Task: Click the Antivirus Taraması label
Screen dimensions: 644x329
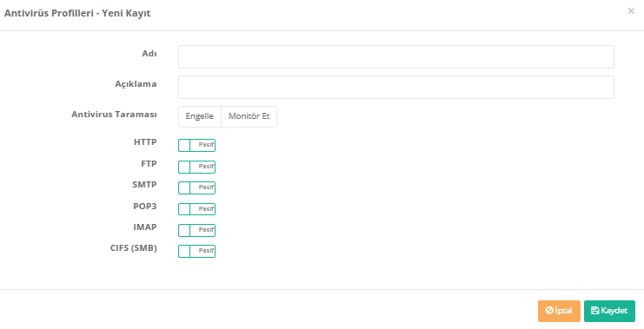Action: pyautogui.click(x=114, y=115)
